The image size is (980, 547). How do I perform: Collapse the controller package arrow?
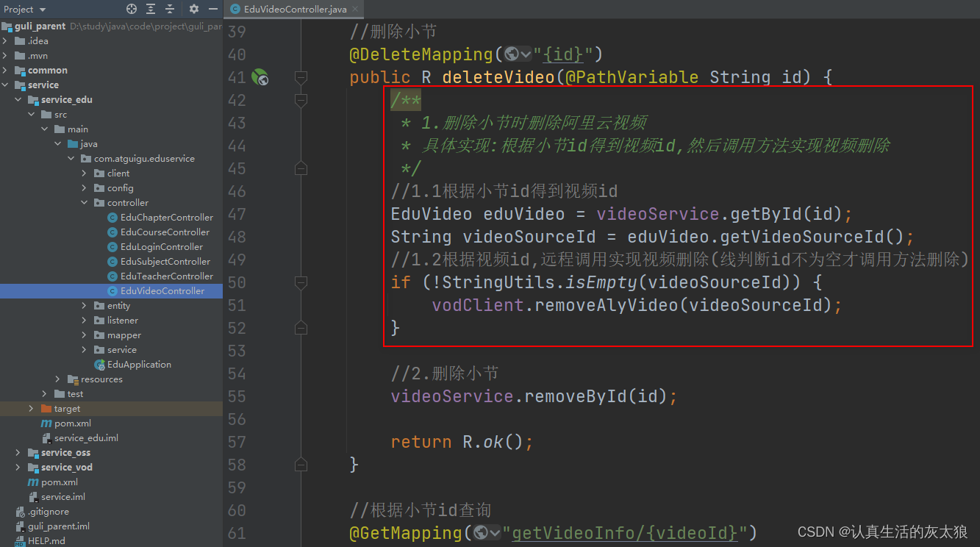coord(84,202)
